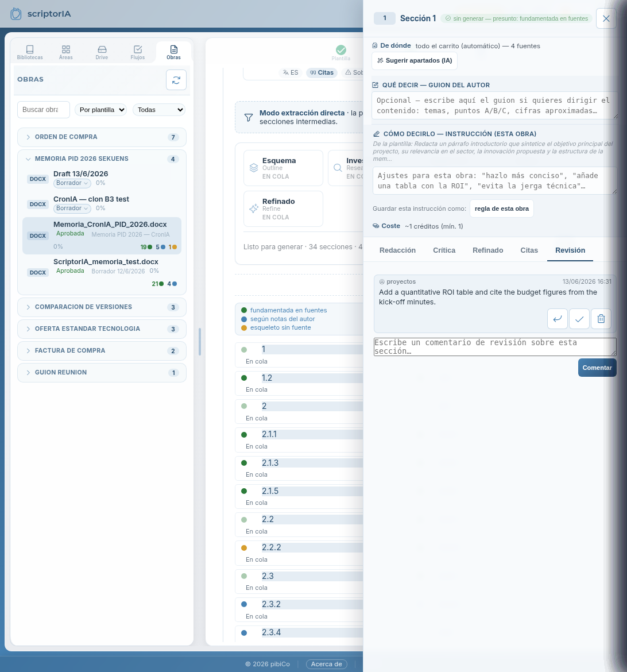627x672 pixels.
Task: Click Sugerir apartados (IA) button
Action: (415, 60)
